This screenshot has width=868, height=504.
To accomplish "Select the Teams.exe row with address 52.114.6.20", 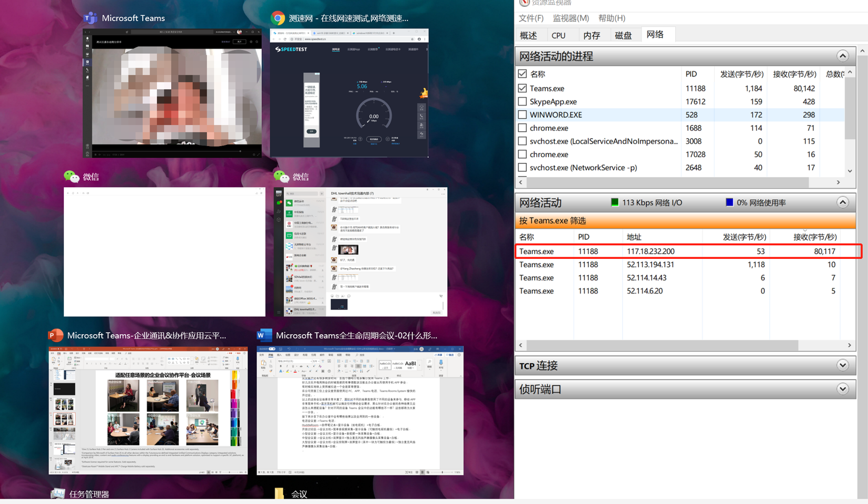I will pos(687,291).
